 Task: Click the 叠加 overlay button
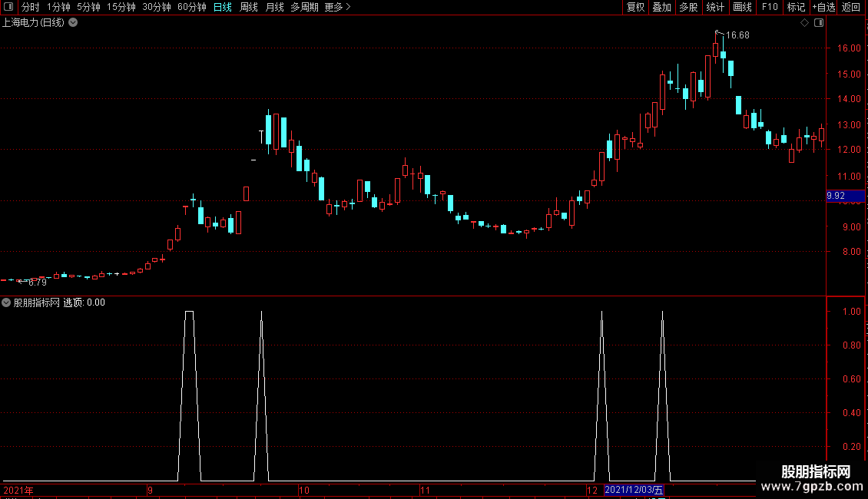tap(661, 7)
